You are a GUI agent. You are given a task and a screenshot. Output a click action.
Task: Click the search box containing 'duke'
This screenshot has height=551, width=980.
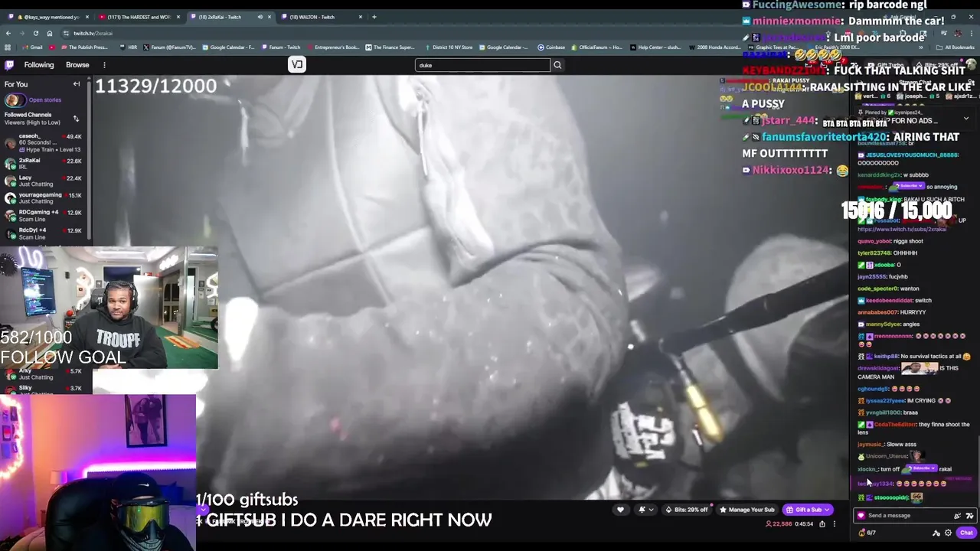482,65
